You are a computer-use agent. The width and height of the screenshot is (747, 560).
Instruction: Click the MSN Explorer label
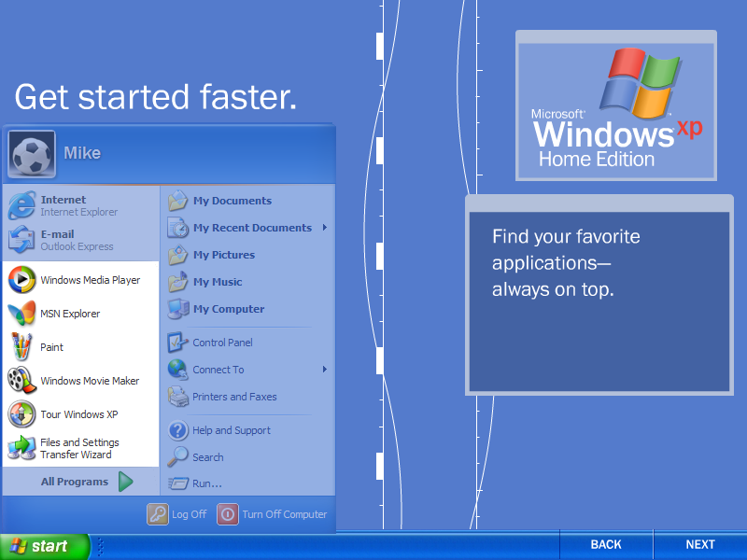click(70, 314)
